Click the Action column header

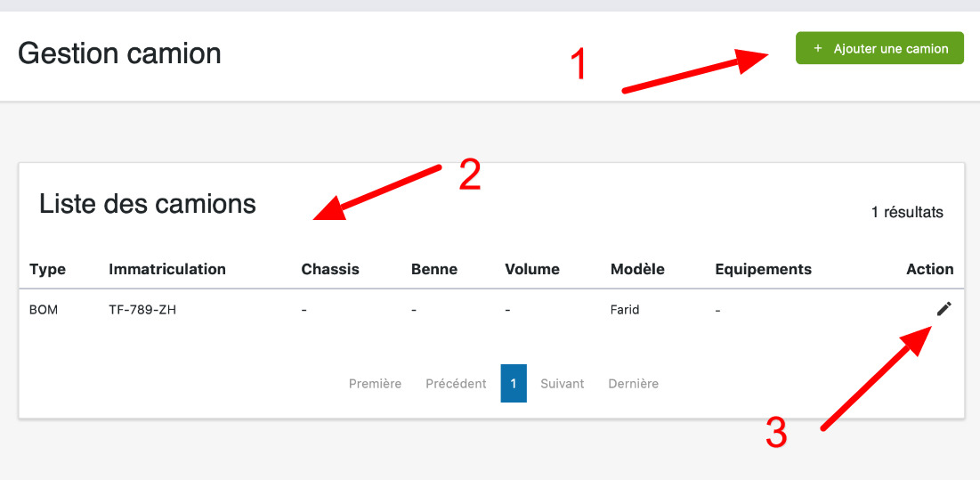(x=929, y=269)
